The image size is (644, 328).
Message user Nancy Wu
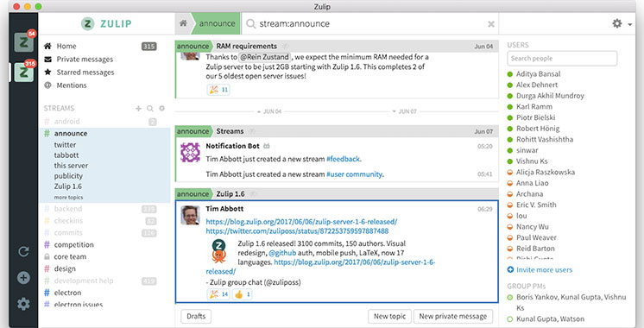coord(533,227)
